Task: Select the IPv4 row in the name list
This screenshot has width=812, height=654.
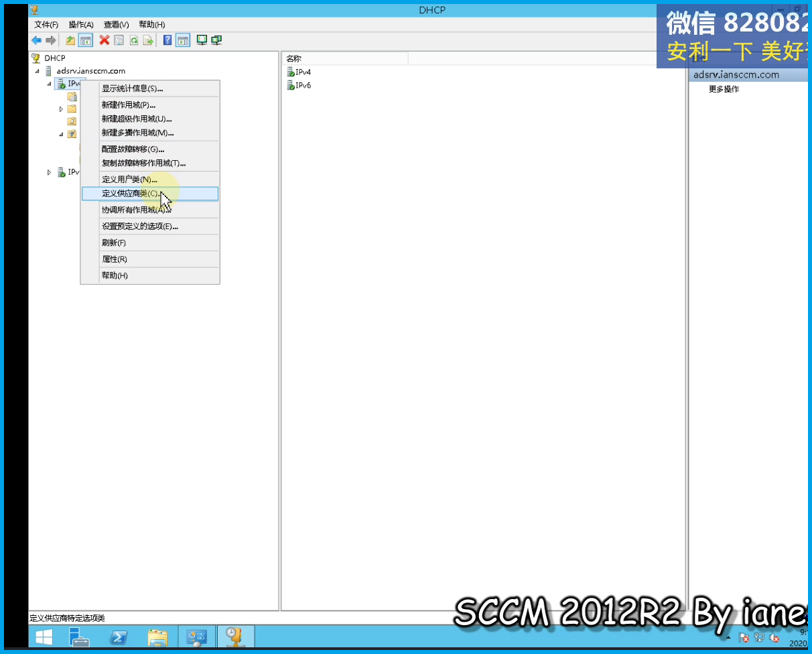Action: click(299, 72)
